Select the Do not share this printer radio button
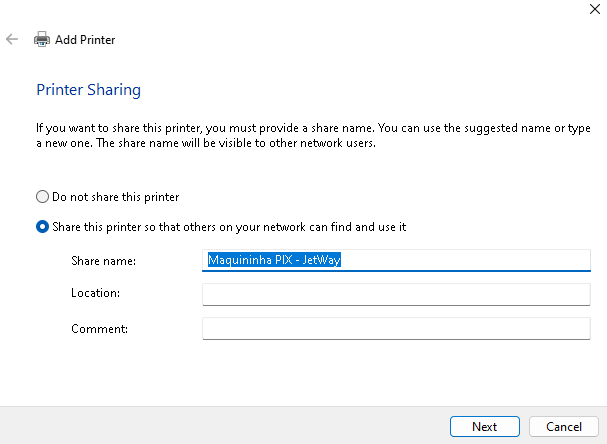 coord(42,197)
